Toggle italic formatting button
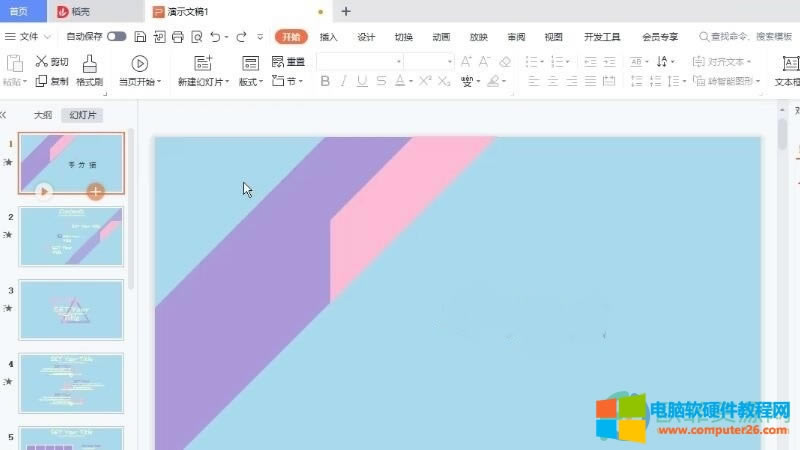Screen dimensions: 800x450 coord(342,81)
